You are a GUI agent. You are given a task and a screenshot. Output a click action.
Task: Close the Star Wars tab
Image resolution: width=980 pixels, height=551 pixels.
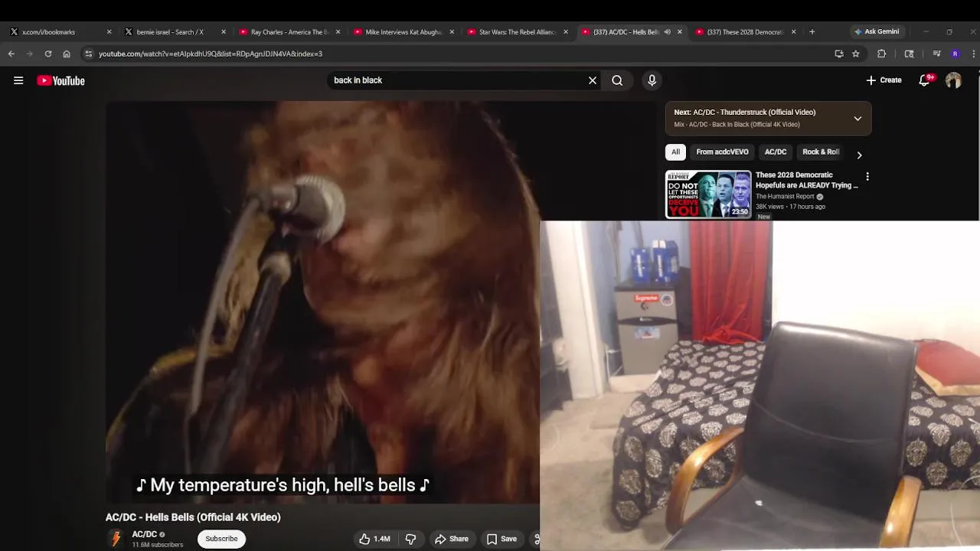point(566,32)
